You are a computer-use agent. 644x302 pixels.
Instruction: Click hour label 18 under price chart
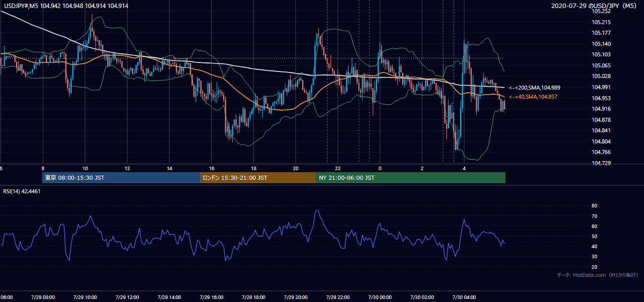[x=253, y=168]
